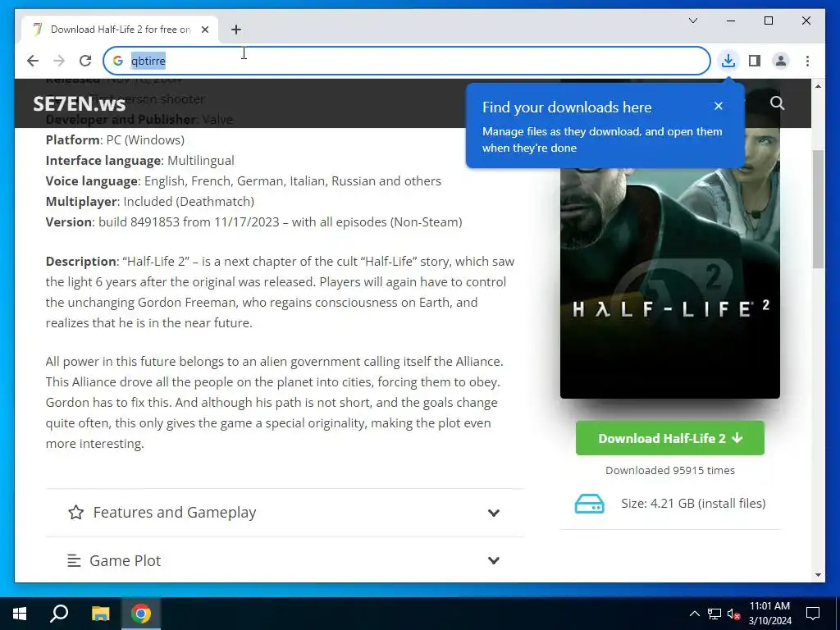Viewport: 840px width, 630px height.
Task: Click the scrollbar down arrow
Action: point(818,575)
